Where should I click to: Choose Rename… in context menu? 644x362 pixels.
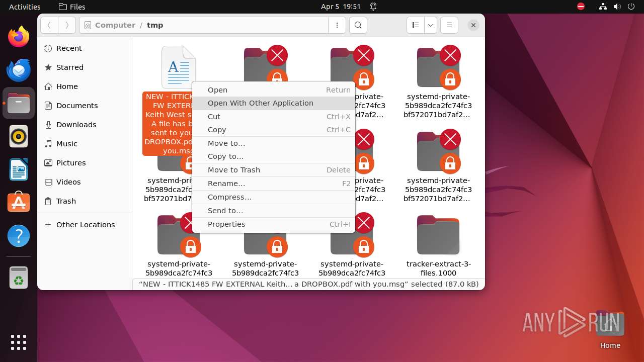click(x=274, y=184)
